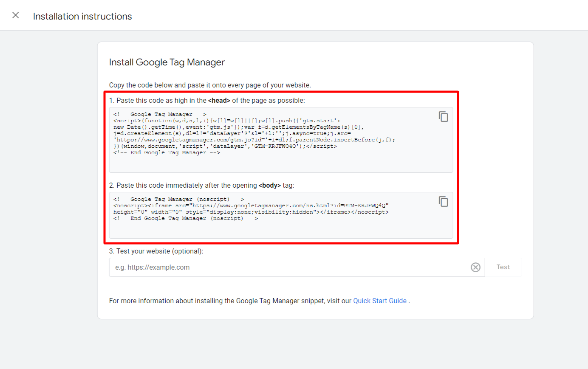Copy the head code snippet

[x=443, y=116]
